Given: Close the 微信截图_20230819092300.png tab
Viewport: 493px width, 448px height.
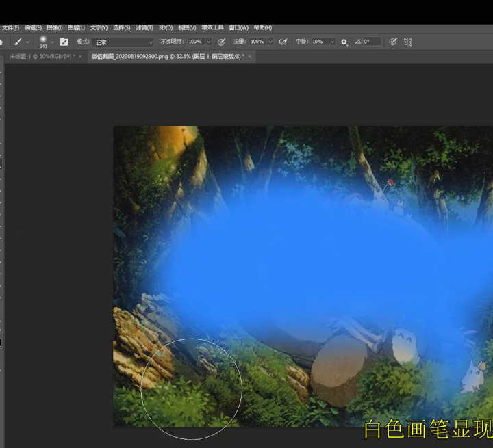Looking at the screenshot, I should [x=250, y=57].
